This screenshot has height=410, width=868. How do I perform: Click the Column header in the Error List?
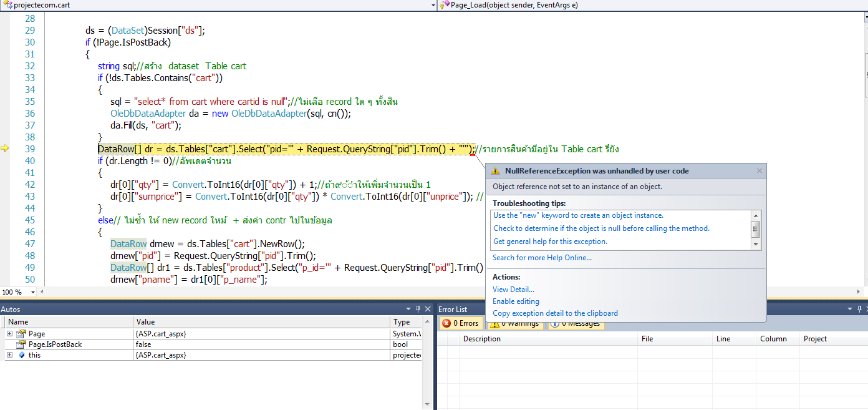(x=777, y=339)
